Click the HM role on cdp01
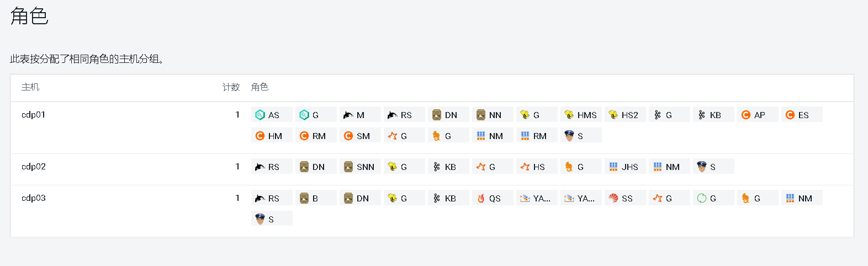 click(x=271, y=136)
